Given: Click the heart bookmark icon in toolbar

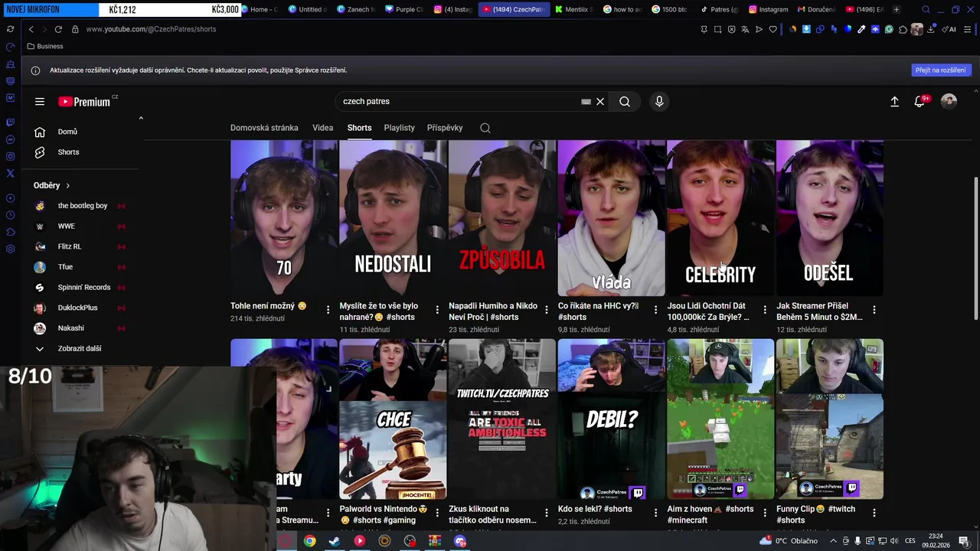Looking at the screenshot, I should click(x=773, y=29).
